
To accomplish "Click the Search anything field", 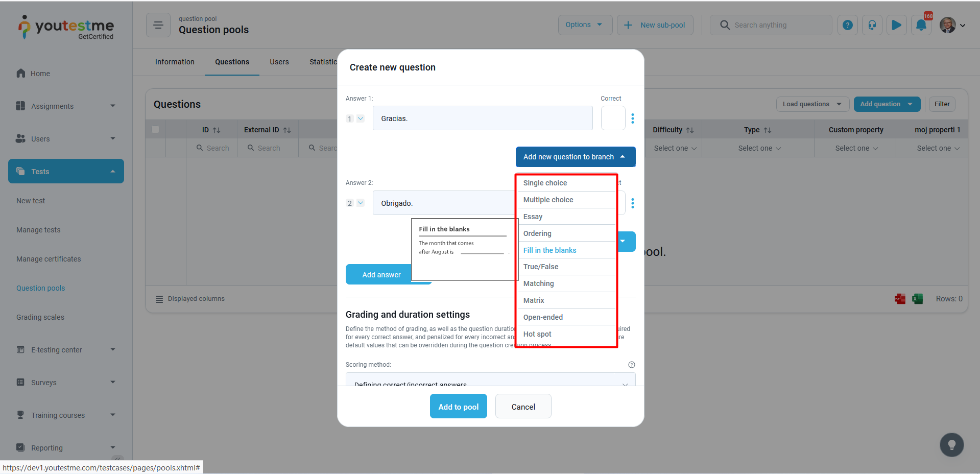I will (x=771, y=25).
